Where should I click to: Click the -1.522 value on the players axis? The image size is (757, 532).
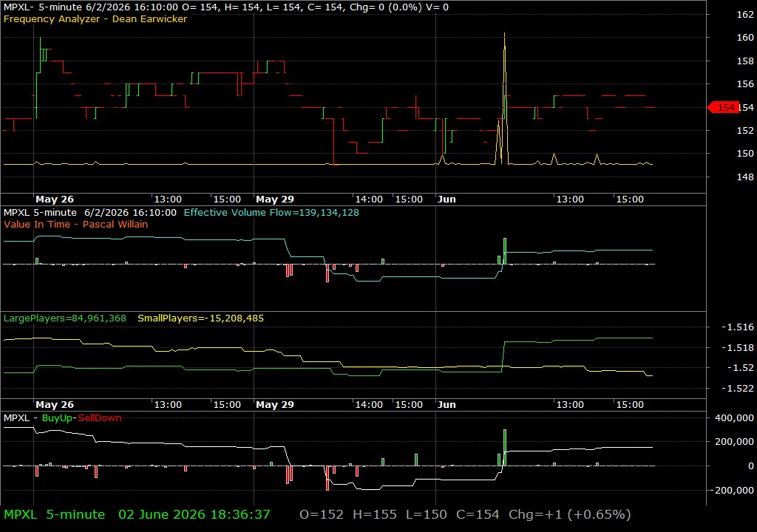pos(737,388)
